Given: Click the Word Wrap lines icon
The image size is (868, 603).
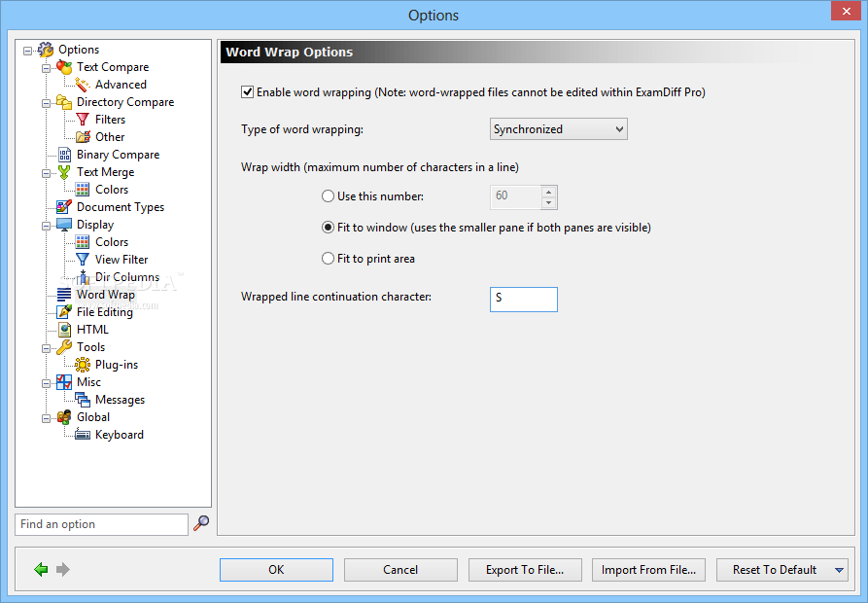Looking at the screenshot, I should coord(64,295).
